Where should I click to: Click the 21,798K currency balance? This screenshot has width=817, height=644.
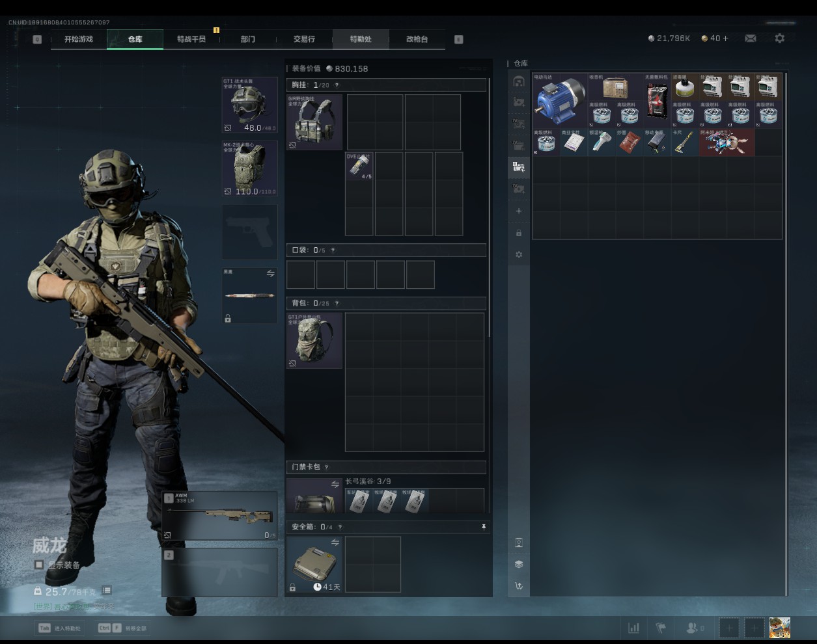tap(669, 38)
